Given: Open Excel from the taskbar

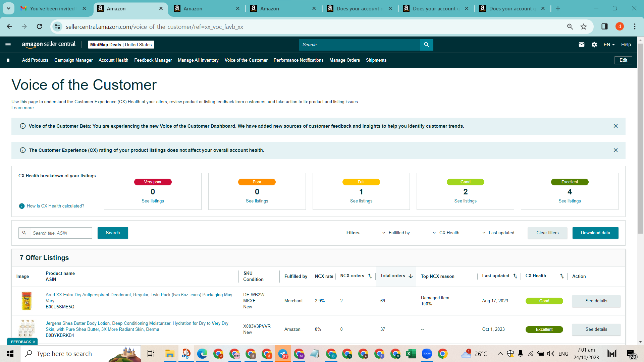Looking at the screenshot, I should coord(411,354).
